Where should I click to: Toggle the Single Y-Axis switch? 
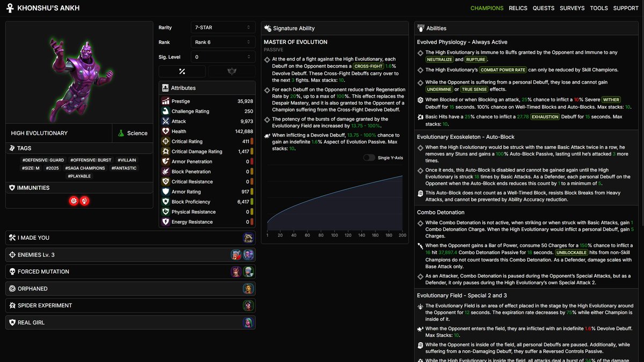point(369,158)
